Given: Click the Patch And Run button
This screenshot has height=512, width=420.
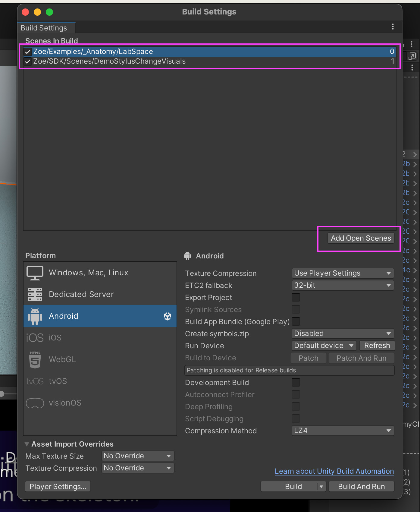Looking at the screenshot, I should [362, 358].
